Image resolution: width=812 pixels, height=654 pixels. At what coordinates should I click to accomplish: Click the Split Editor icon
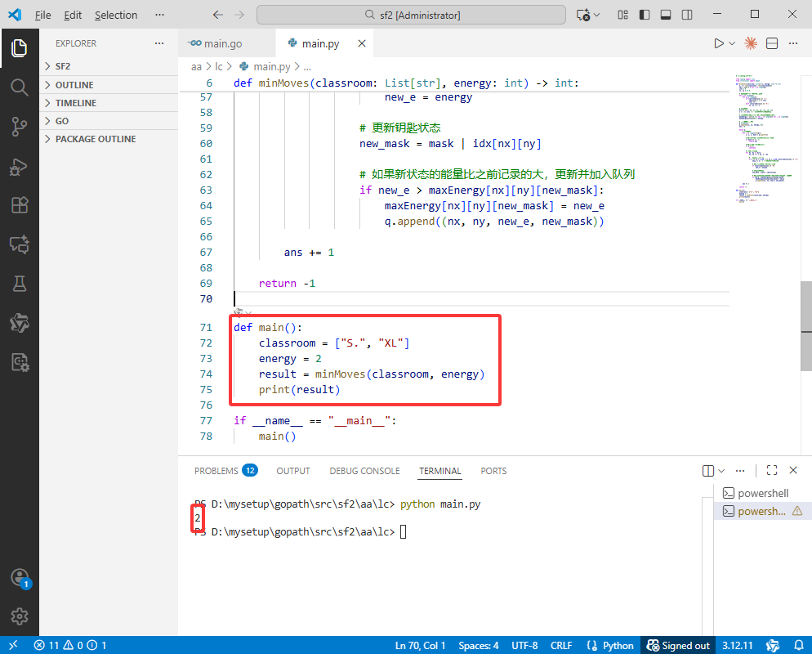coord(772,43)
